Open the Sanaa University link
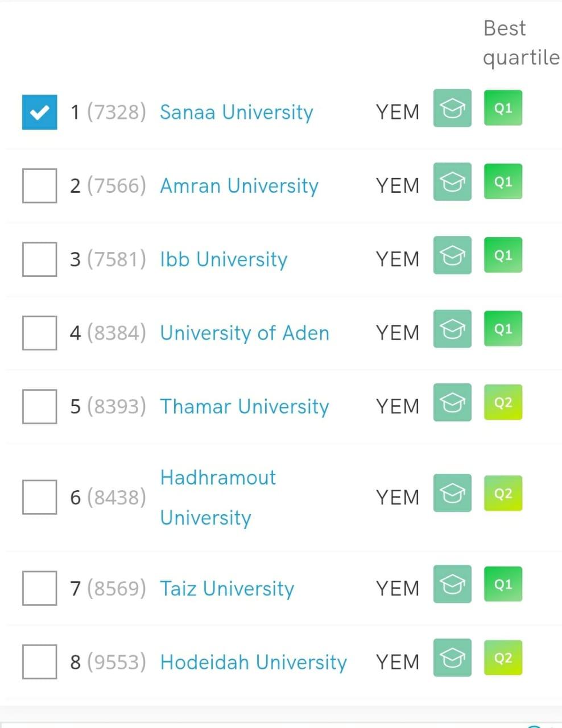 tap(237, 112)
